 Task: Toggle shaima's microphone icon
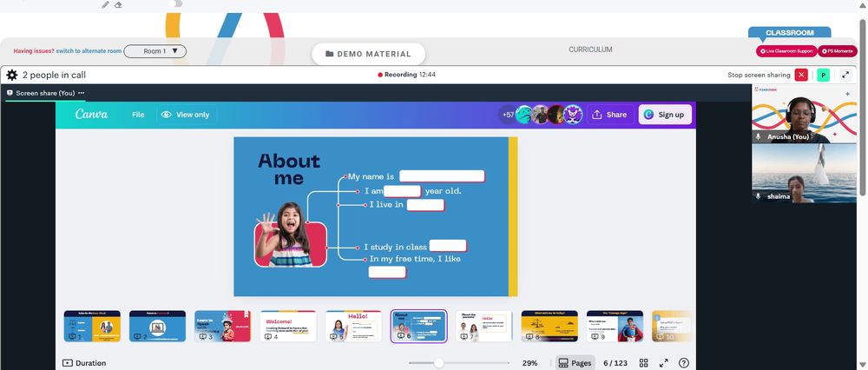tap(759, 196)
